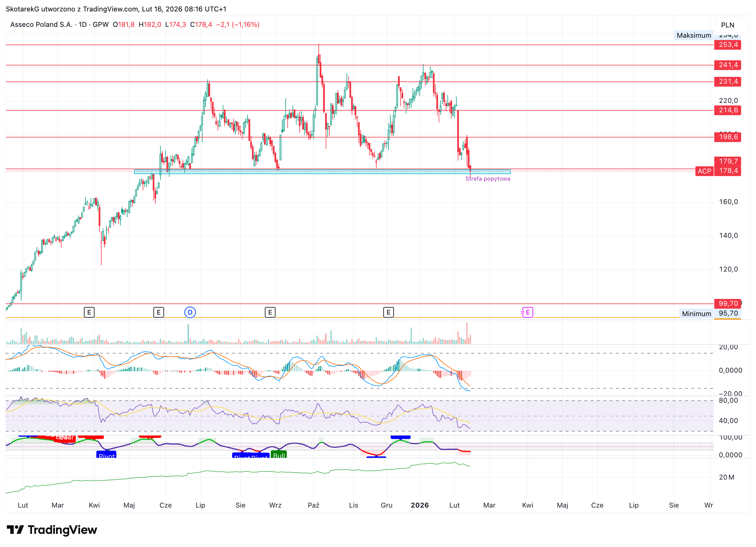756x547 pixels.
Task: Click the Paź month label on time axis
Action: [313, 505]
